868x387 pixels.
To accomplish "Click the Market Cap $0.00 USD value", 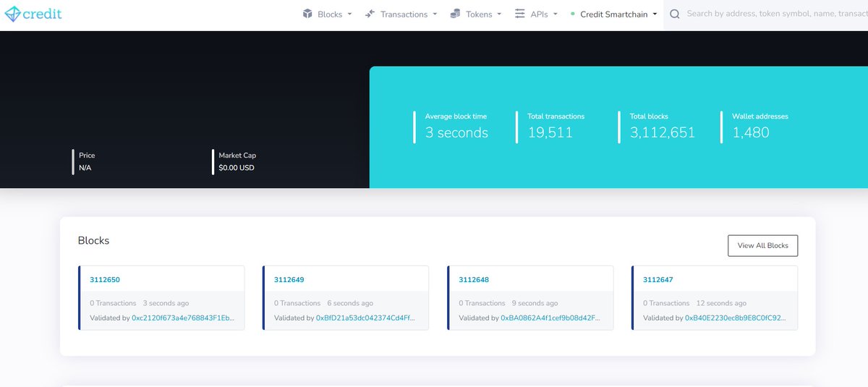I will point(237,168).
